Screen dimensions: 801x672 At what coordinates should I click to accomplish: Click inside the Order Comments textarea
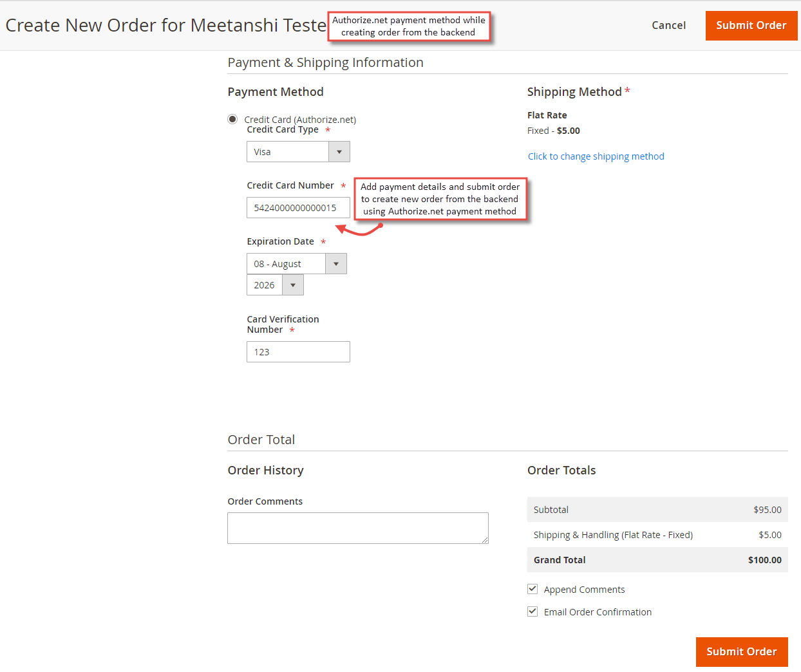pyautogui.click(x=358, y=528)
